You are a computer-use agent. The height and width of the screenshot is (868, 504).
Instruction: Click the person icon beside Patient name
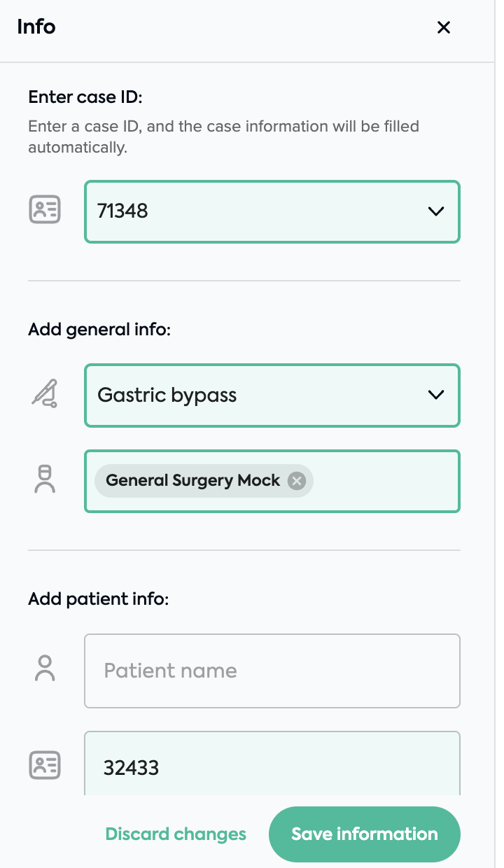(45, 669)
